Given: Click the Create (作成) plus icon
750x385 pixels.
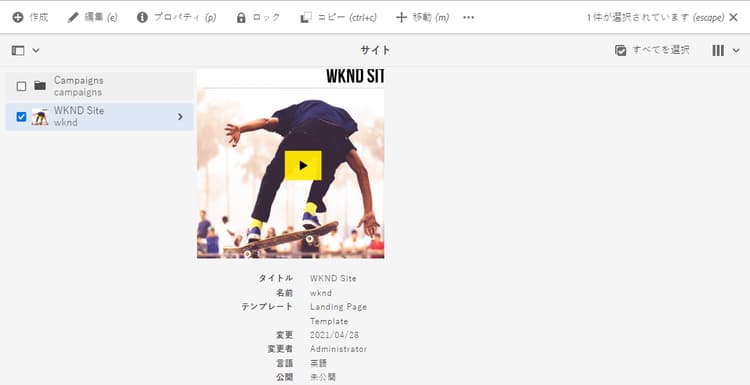Looking at the screenshot, I should tap(18, 18).
